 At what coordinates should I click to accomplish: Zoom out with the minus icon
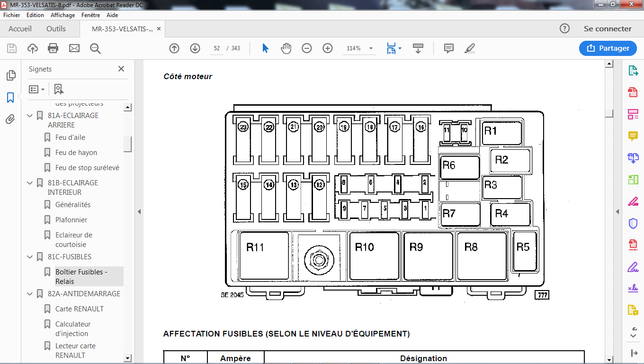[307, 48]
